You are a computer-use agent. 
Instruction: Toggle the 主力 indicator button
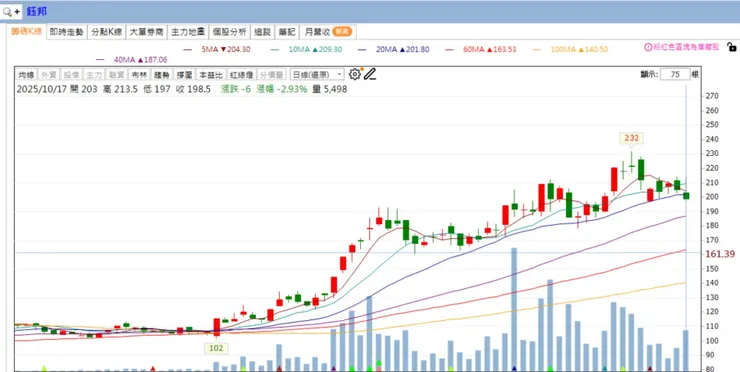93,75
